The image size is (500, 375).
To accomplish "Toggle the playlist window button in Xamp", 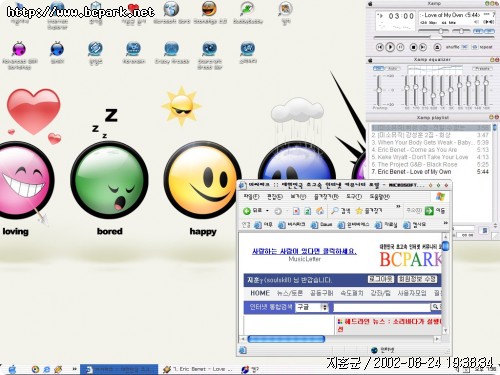I will (x=489, y=31).
